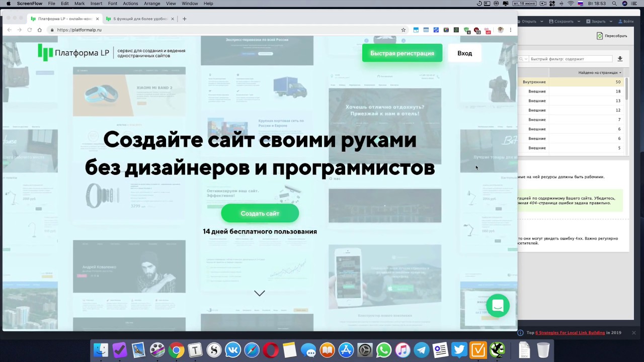Open the Arrange menu in the menu bar
This screenshot has width=644, height=362.
tap(151, 4)
